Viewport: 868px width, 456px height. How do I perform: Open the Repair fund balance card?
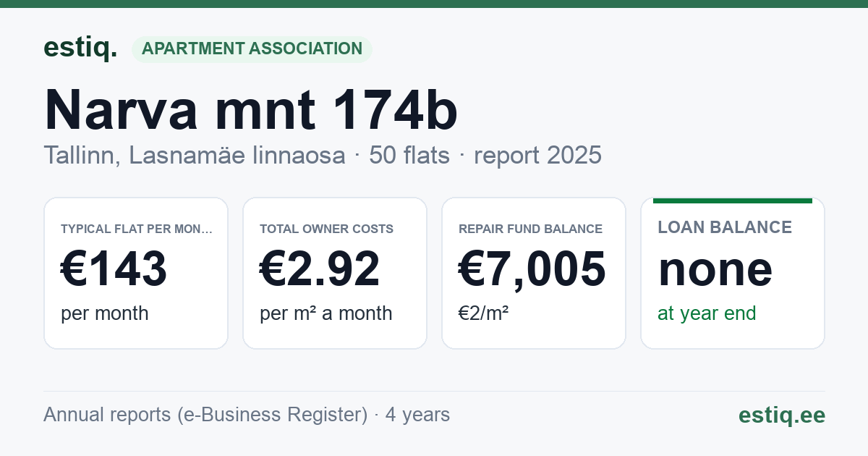[534, 273]
